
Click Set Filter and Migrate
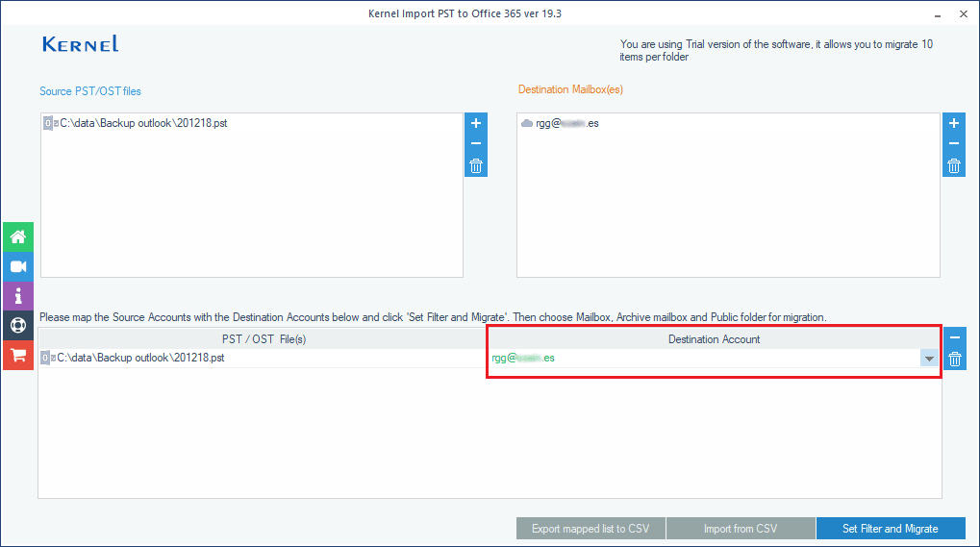[891, 529]
